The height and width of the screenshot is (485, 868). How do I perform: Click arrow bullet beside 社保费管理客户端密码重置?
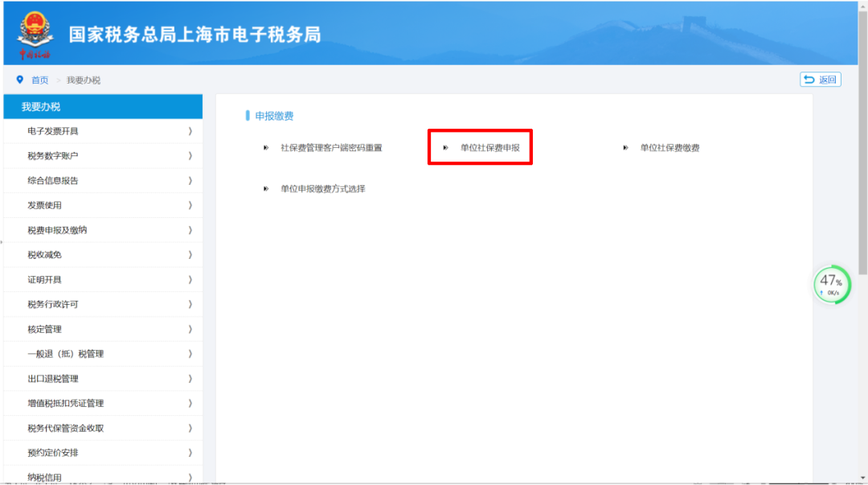click(266, 148)
